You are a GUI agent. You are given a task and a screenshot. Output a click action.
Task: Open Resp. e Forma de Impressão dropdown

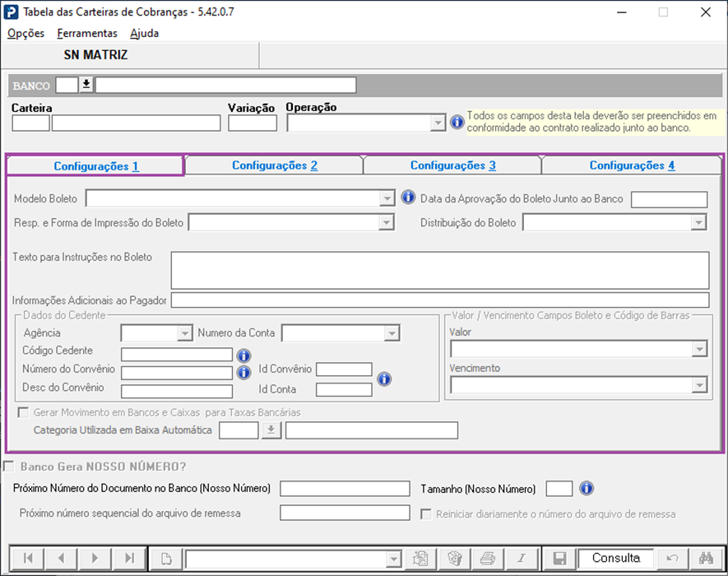tap(387, 222)
